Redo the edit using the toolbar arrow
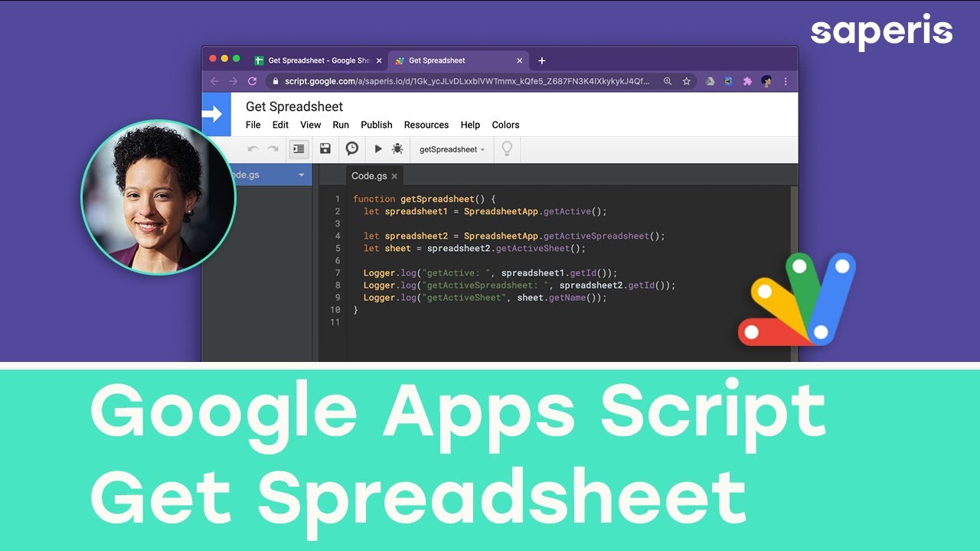 click(x=273, y=149)
